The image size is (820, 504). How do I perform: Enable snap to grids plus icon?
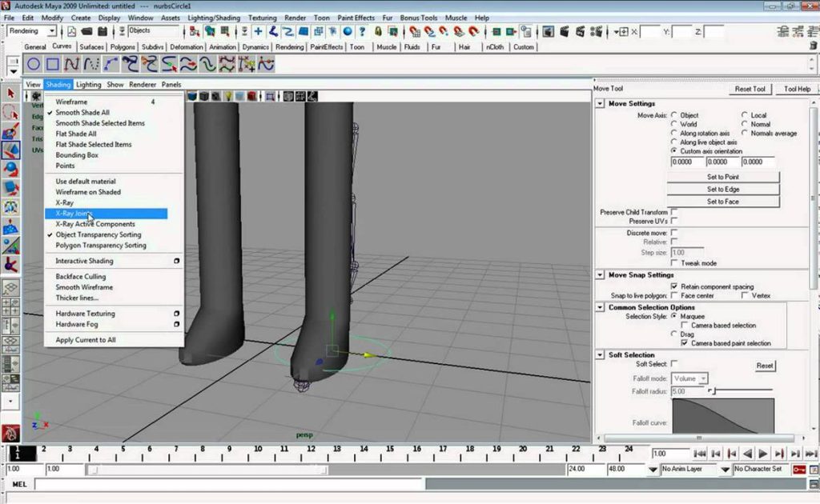pyautogui.click(x=258, y=32)
